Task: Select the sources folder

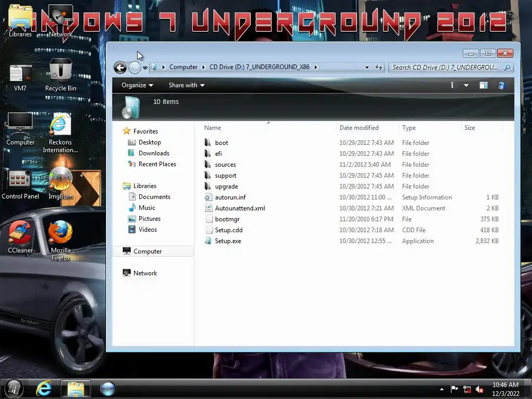Action: pos(225,165)
